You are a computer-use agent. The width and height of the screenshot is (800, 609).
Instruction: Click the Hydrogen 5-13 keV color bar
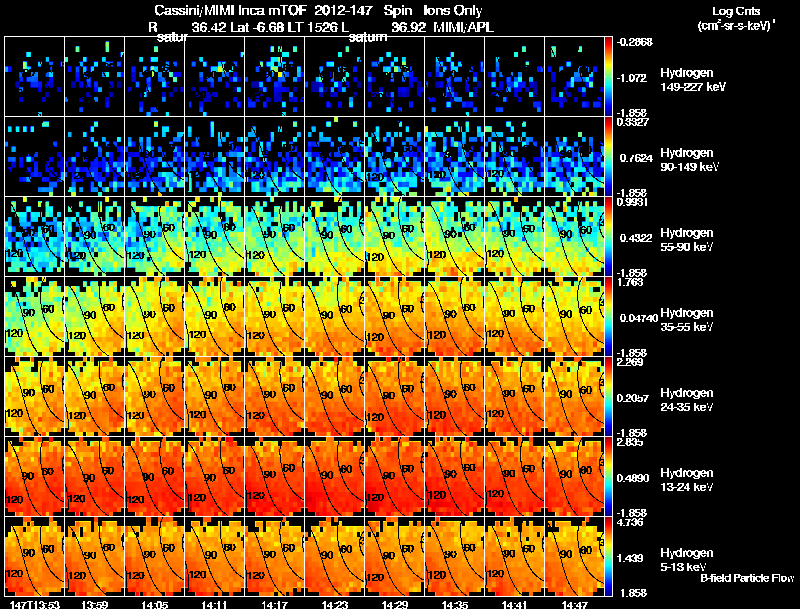tap(609, 557)
